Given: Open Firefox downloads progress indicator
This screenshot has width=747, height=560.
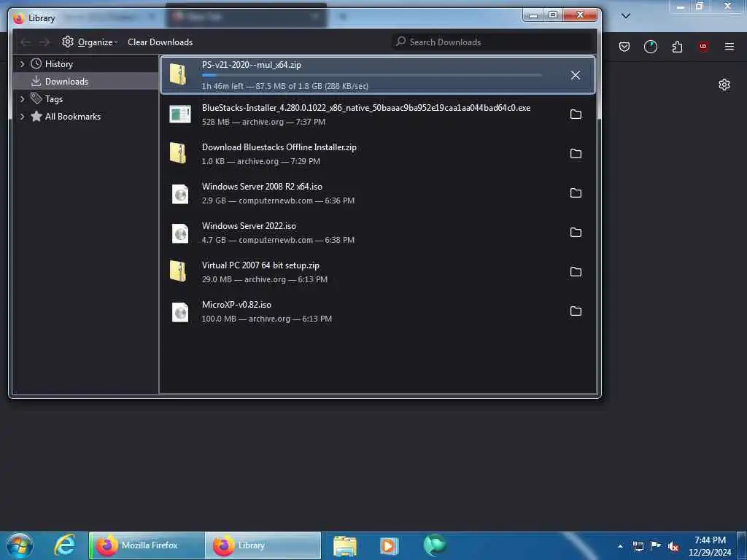Looking at the screenshot, I should [x=650, y=47].
